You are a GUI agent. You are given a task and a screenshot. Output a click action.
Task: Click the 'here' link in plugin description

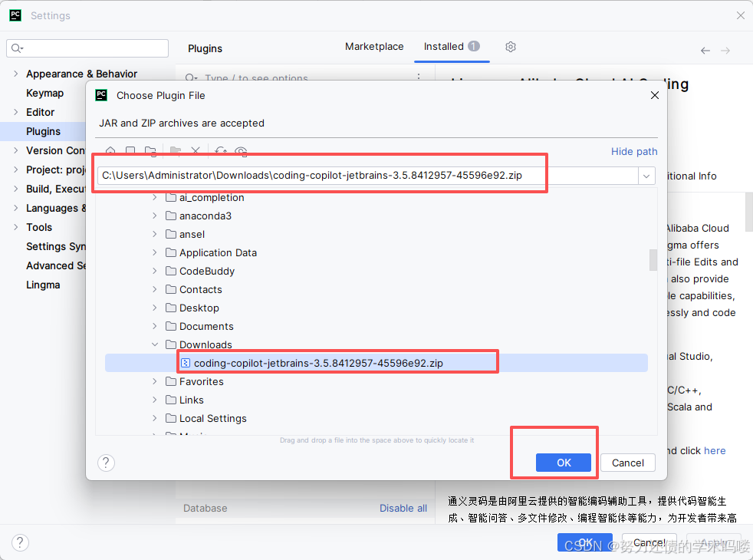(715, 450)
